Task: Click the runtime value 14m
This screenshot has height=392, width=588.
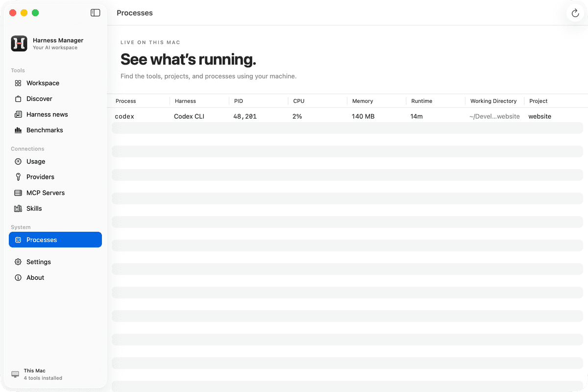Action: pos(416,117)
